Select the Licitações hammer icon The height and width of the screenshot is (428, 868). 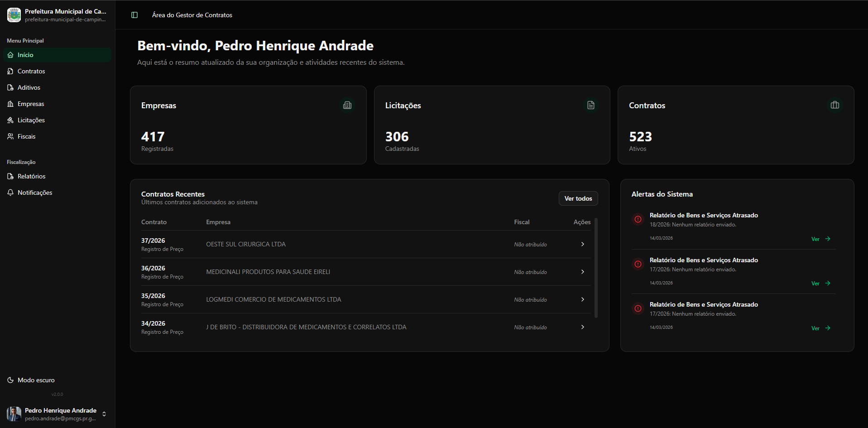[x=10, y=120]
